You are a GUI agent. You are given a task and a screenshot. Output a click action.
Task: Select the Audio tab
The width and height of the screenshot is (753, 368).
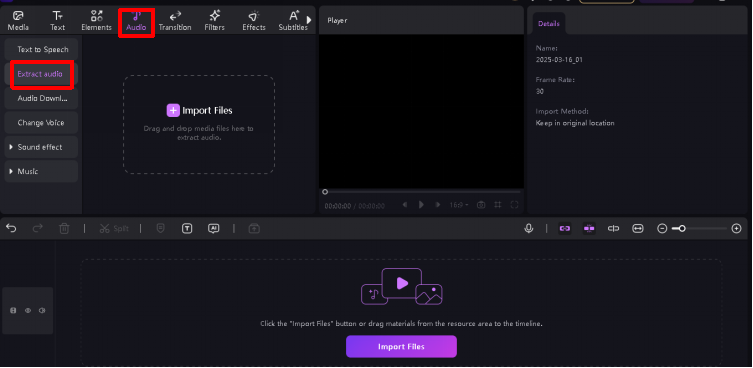click(136, 22)
